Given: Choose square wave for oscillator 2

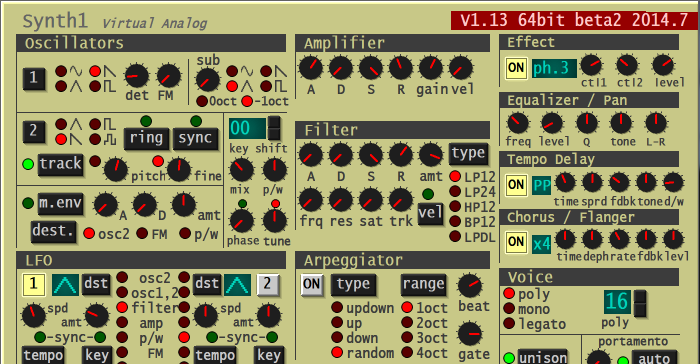Looking at the screenshot, I should (x=95, y=124).
